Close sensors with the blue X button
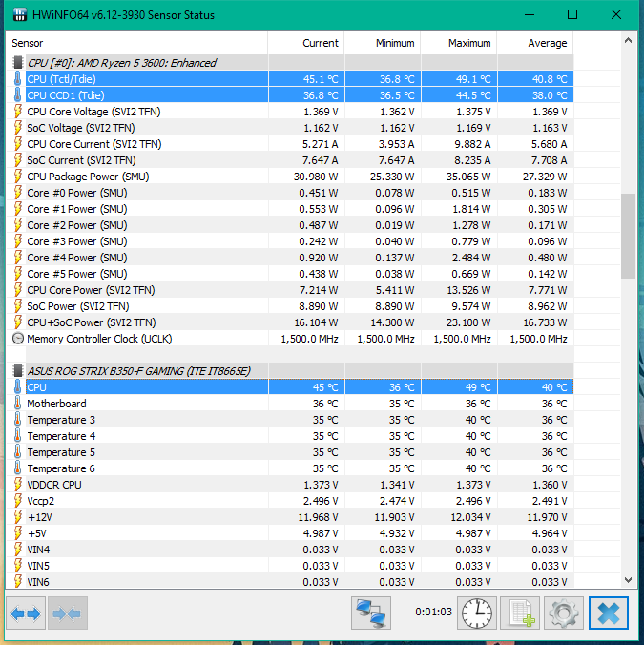Viewport: 644px width, 645px height. point(609,614)
